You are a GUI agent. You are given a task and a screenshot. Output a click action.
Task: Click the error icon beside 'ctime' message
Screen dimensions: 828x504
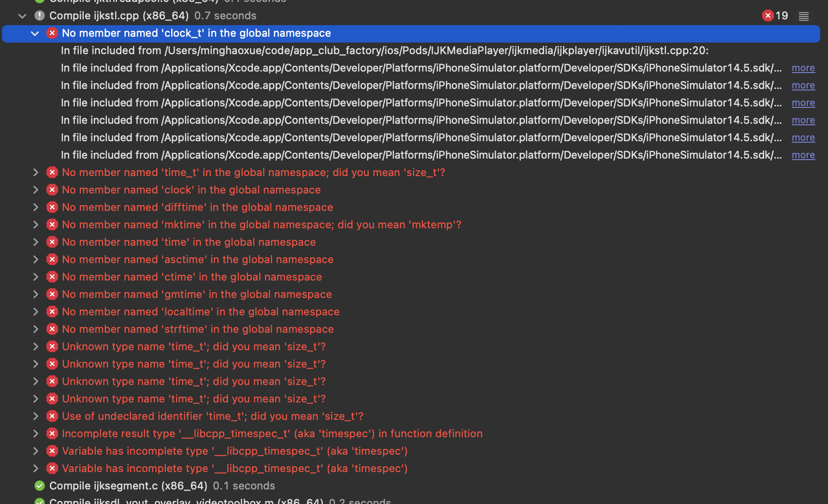(52, 277)
